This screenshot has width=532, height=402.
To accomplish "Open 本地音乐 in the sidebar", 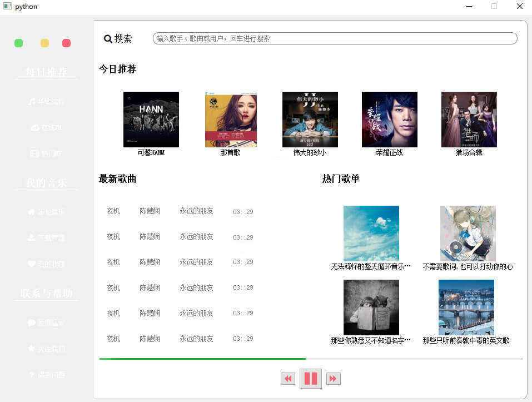I will click(46, 212).
